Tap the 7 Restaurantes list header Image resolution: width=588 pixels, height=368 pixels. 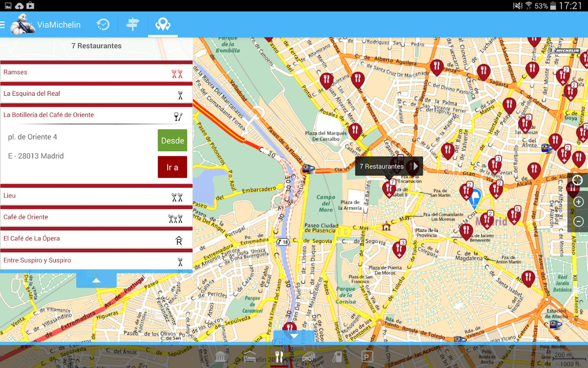click(x=96, y=46)
